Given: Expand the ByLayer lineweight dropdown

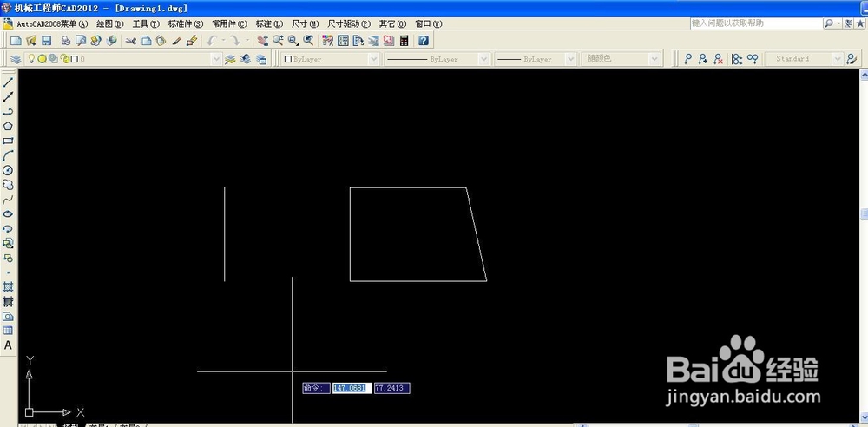Looking at the screenshot, I should click(x=571, y=59).
